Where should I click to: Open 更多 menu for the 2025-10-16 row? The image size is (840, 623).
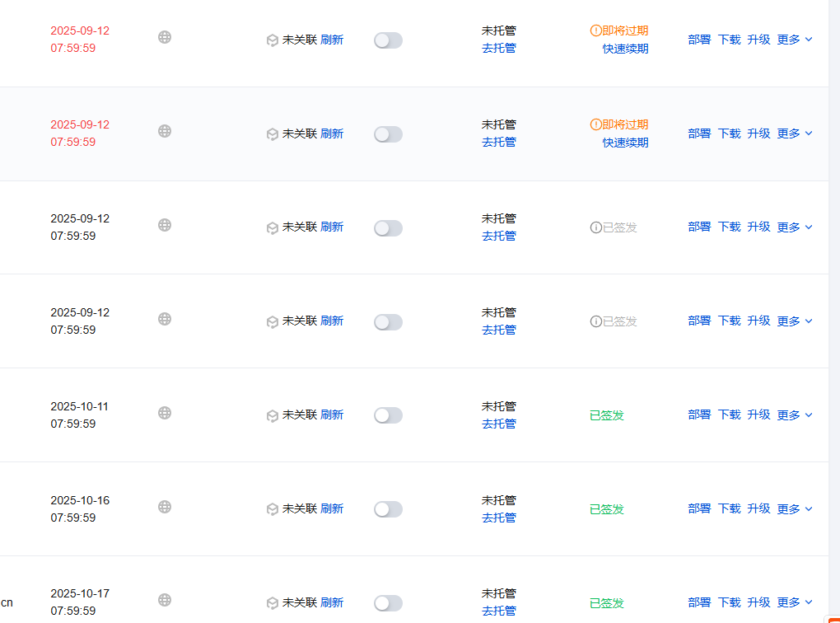[x=795, y=508]
